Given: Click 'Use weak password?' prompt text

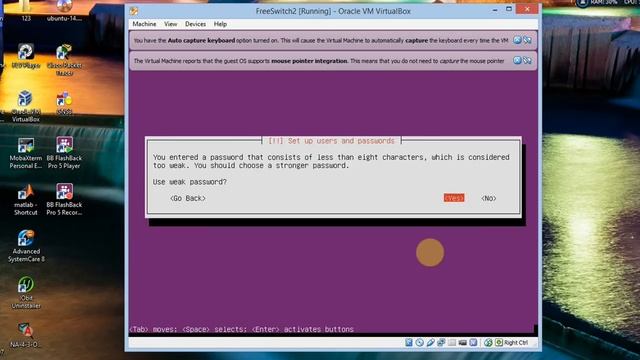Looking at the screenshot, I should [x=189, y=182].
